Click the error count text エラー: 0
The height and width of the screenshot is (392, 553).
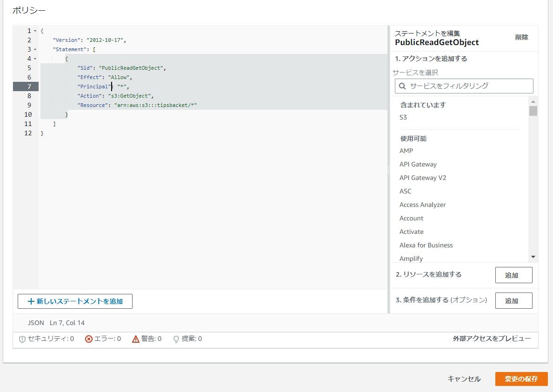coord(107,339)
